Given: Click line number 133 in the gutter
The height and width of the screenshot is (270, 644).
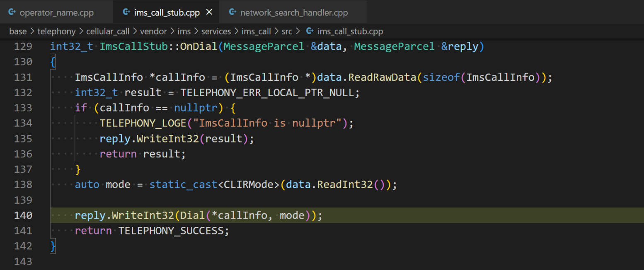Looking at the screenshot, I should click(x=23, y=108).
